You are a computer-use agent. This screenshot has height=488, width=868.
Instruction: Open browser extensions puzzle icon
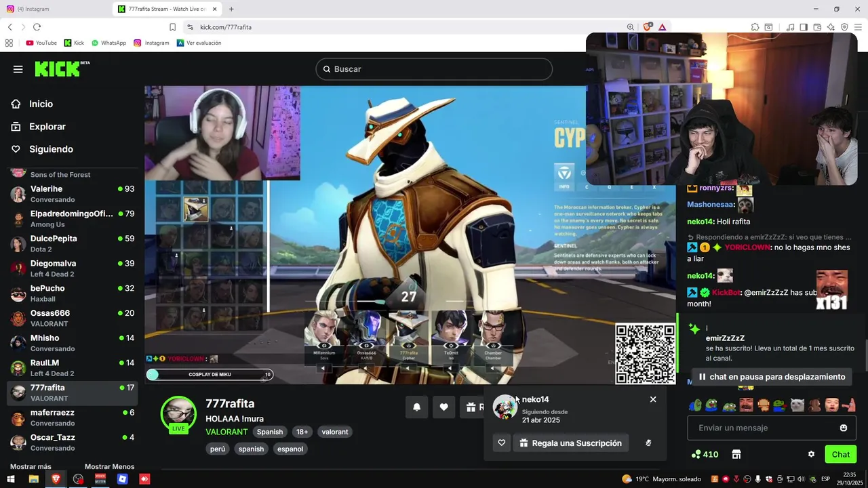point(755,27)
